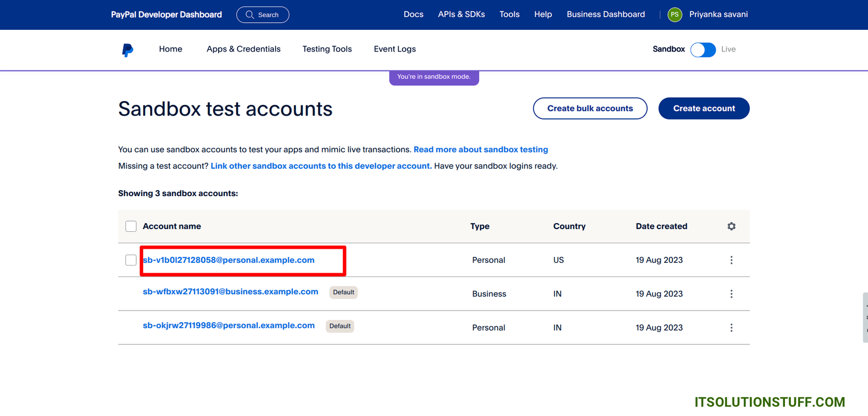Image resolution: width=868 pixels, height=416 pixels.
Task: Click Link other sandbox accounts link
Action: tap(321, 166)
